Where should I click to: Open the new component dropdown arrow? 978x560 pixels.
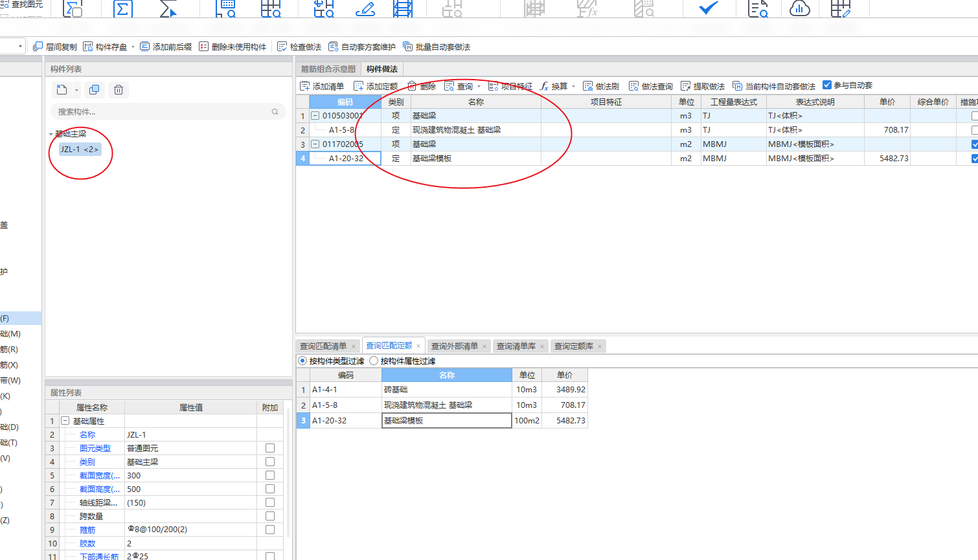76,90
